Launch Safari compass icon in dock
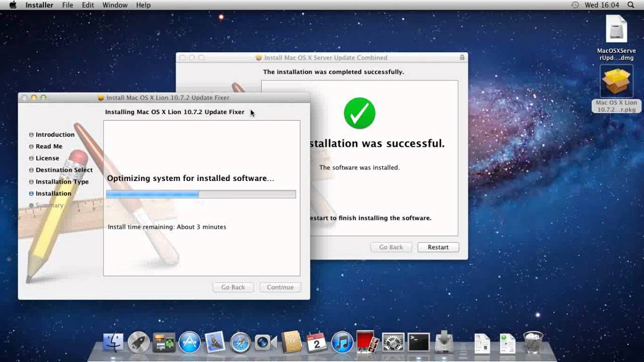Image resolution: width=644 pixels, height=362 pixels. click(x=240, y=342)
